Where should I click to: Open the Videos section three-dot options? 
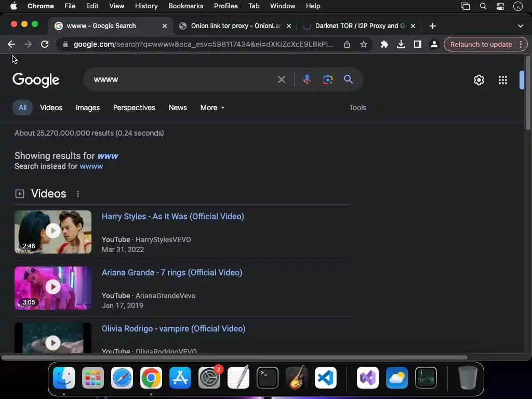point(78,194)
